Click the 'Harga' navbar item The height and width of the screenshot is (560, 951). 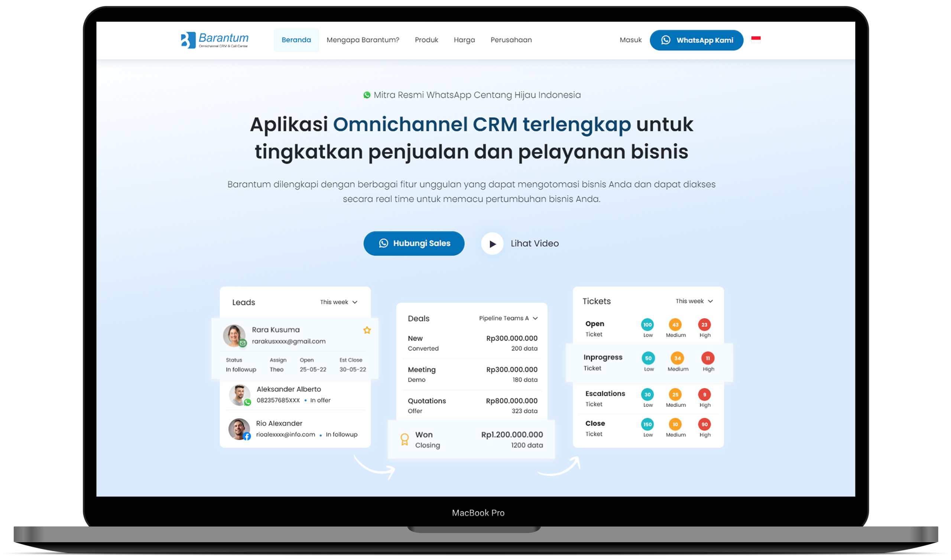tap(465, 39)
